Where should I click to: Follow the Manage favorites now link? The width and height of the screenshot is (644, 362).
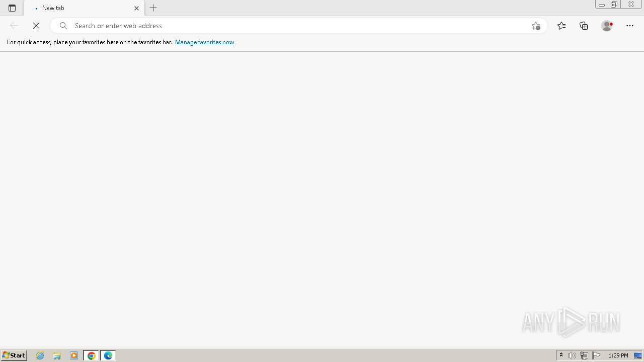(204, 42)
